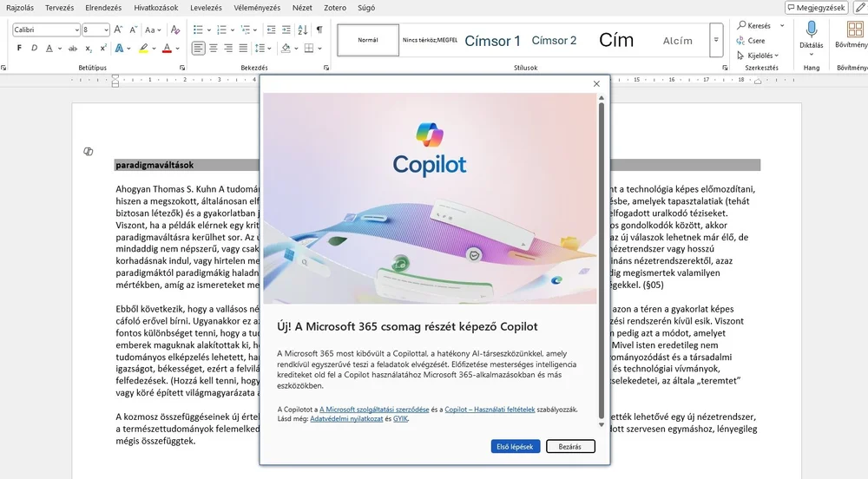Screen dimensions: 868x479
Task: Open text effects blue A icon
Action: [119, 48]
